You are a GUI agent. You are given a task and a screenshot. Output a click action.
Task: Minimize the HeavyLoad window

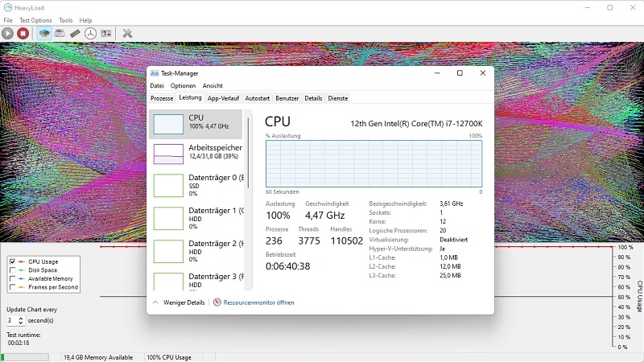[x=588, y=7]
